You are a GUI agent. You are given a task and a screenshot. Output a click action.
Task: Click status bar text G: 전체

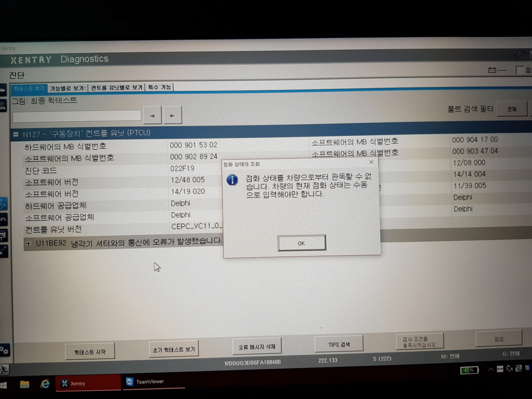click(x=511, y=354)
